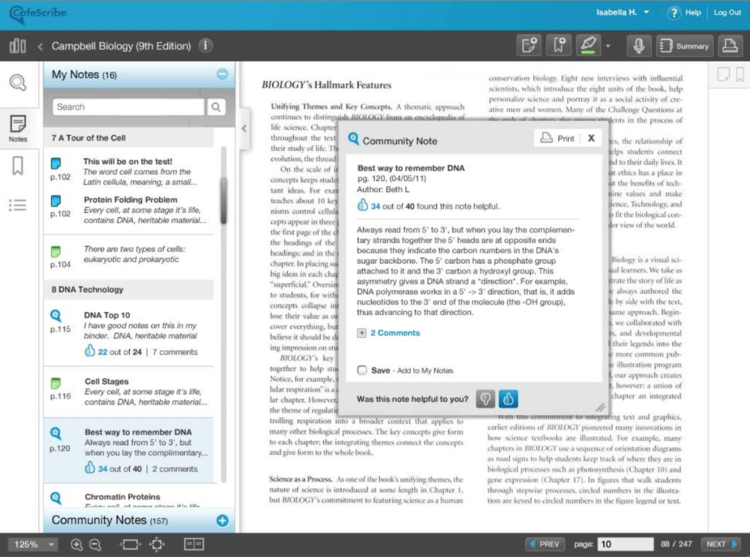Open the note 'This will be on the test!'
The height and width of the screenshot is (557, 750).
coord(128,172)
